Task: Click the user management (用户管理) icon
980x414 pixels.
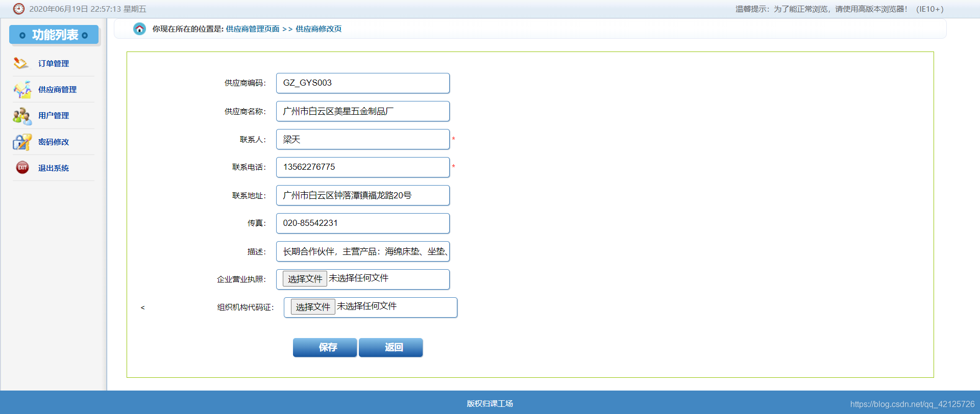Action: [x=22, y=116]
